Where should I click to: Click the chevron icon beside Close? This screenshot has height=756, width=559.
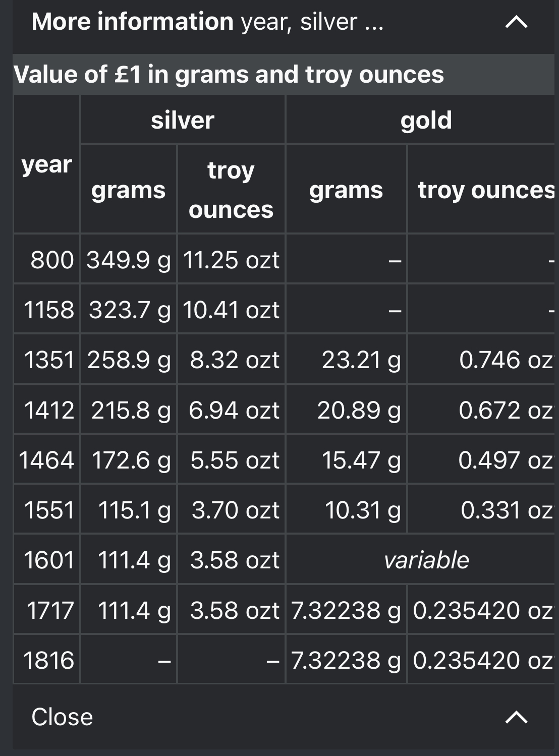(x=516, y=717)
